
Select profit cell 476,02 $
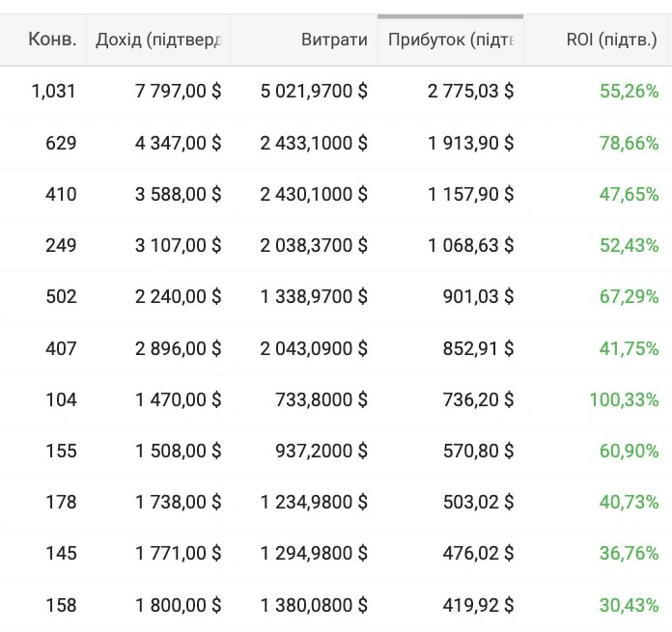pos(478,553)
